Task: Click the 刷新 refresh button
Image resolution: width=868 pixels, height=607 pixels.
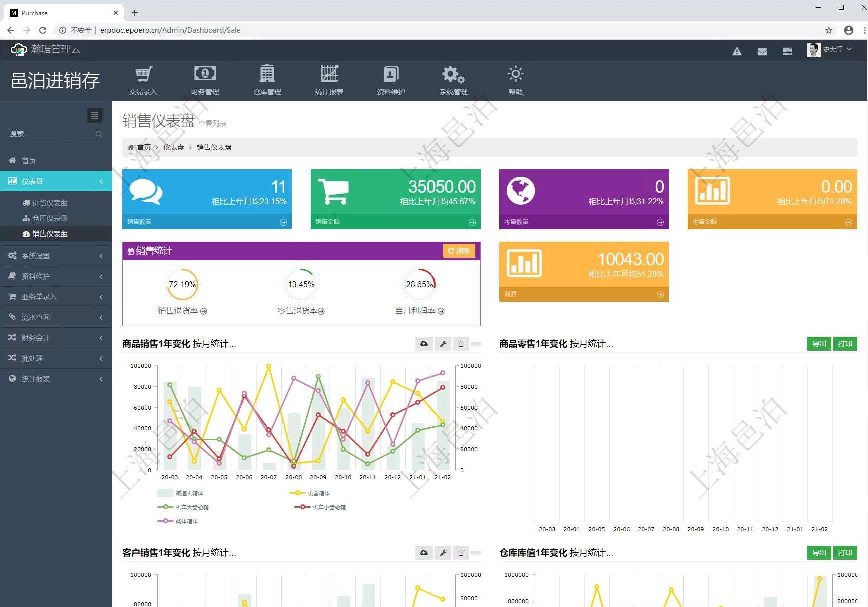Action: [459, 251]
